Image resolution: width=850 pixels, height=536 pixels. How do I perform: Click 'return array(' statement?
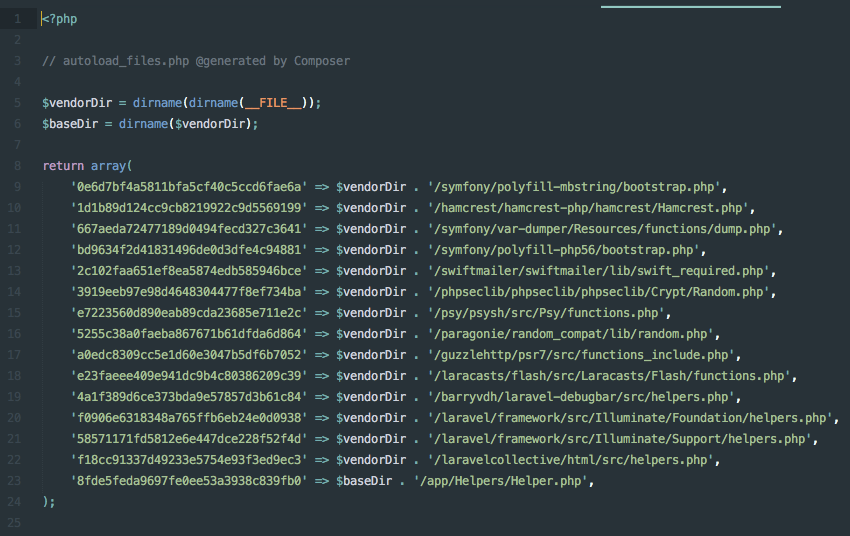click(87, 166)
